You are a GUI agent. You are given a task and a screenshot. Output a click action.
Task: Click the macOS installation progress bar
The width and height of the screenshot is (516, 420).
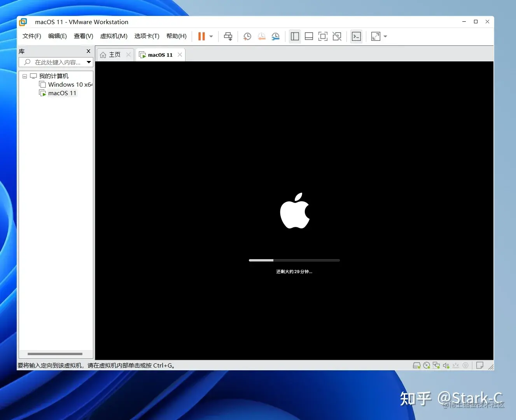pyautogui.click(x=294, y=260)
